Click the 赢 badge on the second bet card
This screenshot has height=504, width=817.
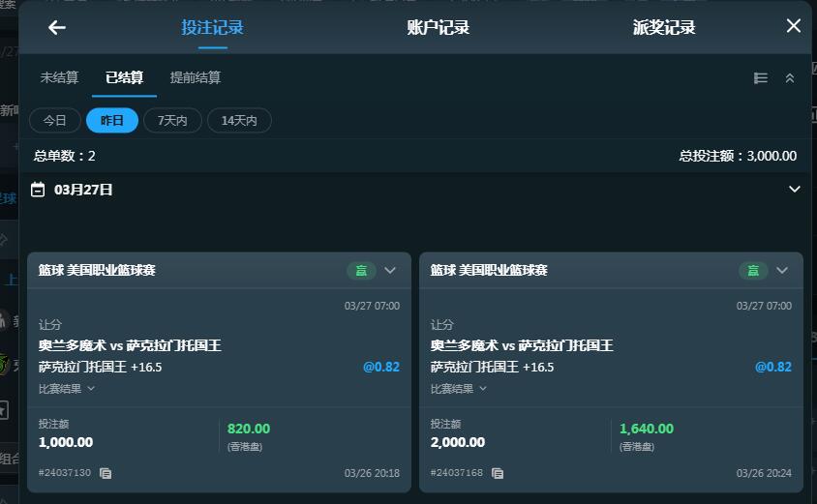click(753, 271)
